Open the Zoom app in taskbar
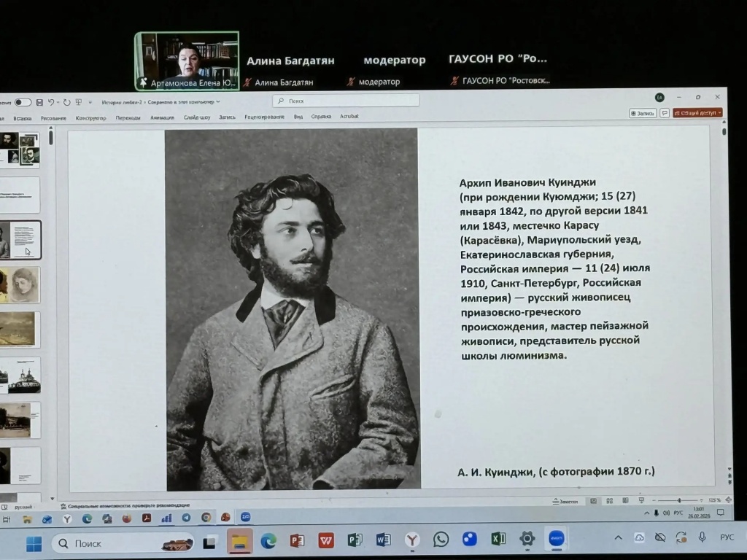 (x=557, y=540)
